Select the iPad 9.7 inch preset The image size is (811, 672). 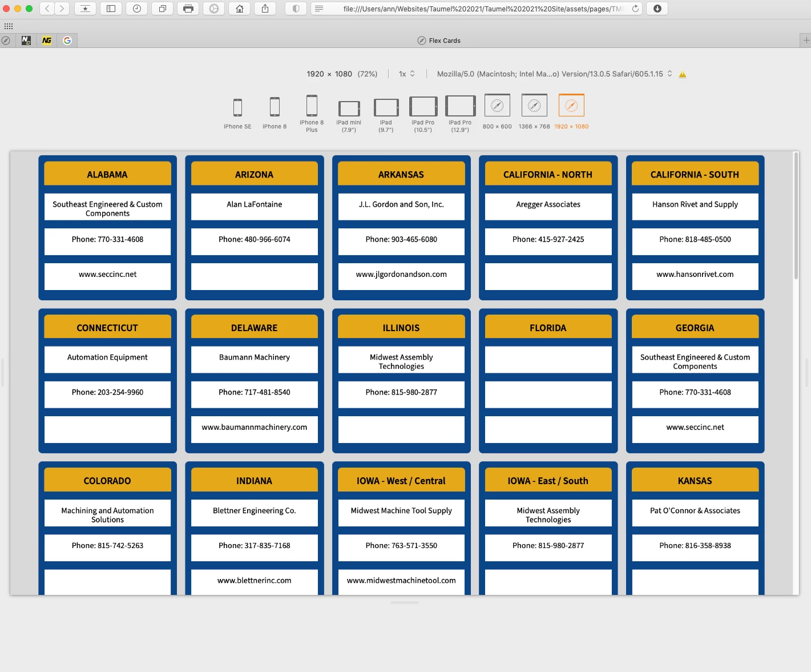pos(386,115)
